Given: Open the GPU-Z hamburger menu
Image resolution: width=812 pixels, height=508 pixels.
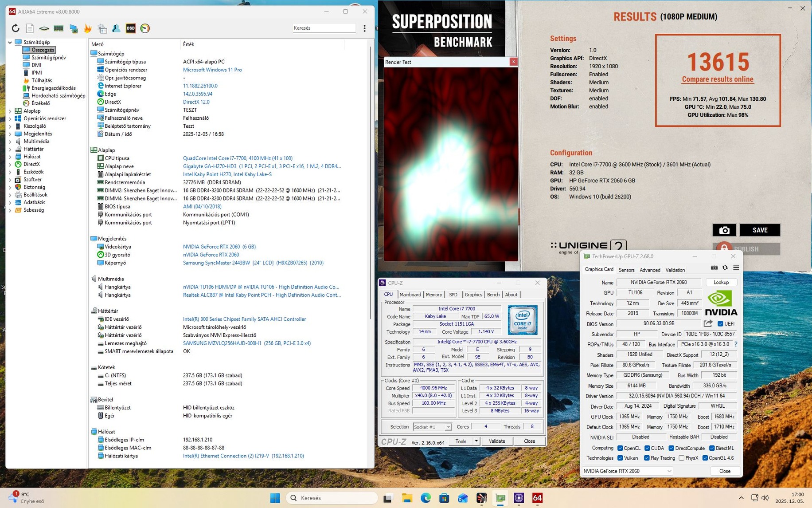Looking at the screenshot, I should point(736,268).
